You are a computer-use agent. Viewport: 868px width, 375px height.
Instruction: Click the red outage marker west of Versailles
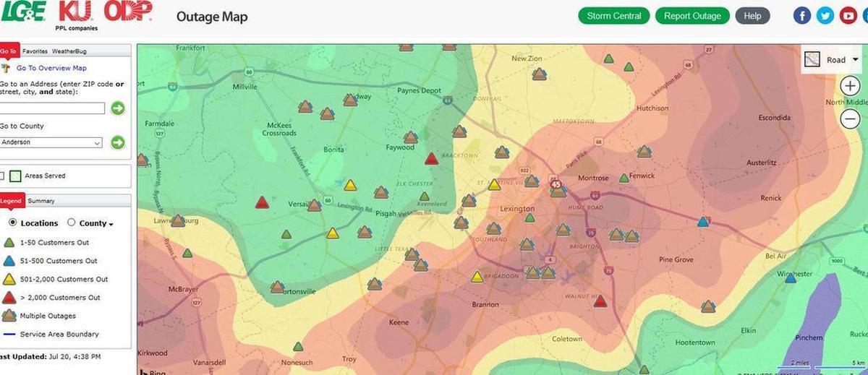pos(262,203)
